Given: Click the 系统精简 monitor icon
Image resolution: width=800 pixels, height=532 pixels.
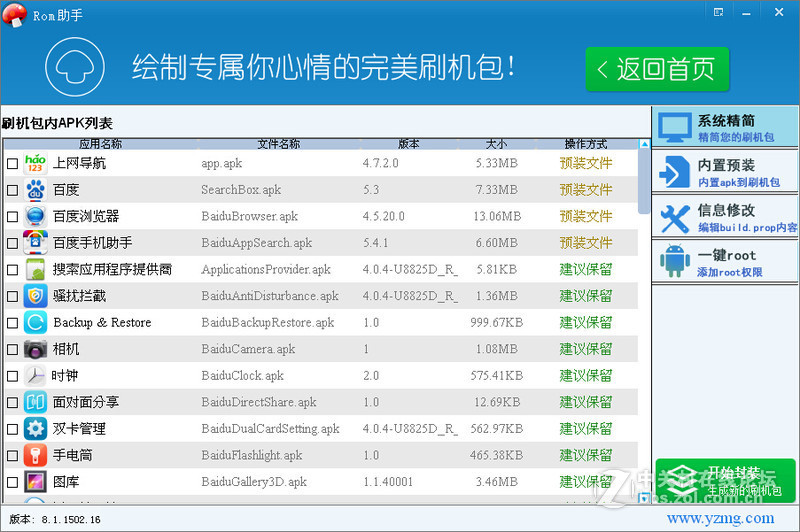Looking at the screenshot, I should tap(674, 127).
